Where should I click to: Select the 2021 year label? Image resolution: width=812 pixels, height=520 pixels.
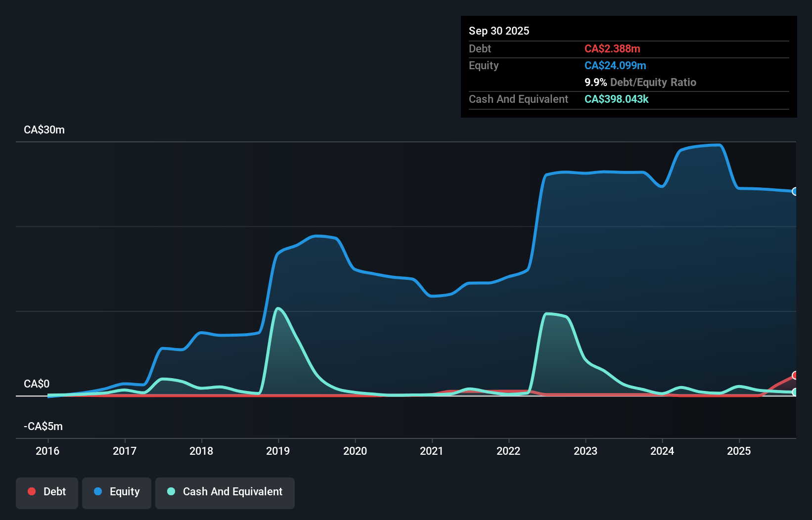tap(432, 451)
